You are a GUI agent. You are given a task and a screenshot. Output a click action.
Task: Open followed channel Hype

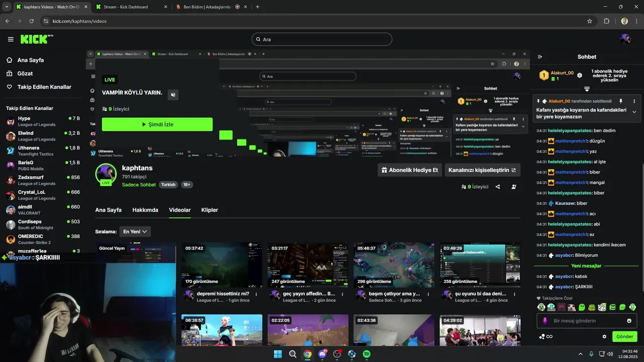43,121
